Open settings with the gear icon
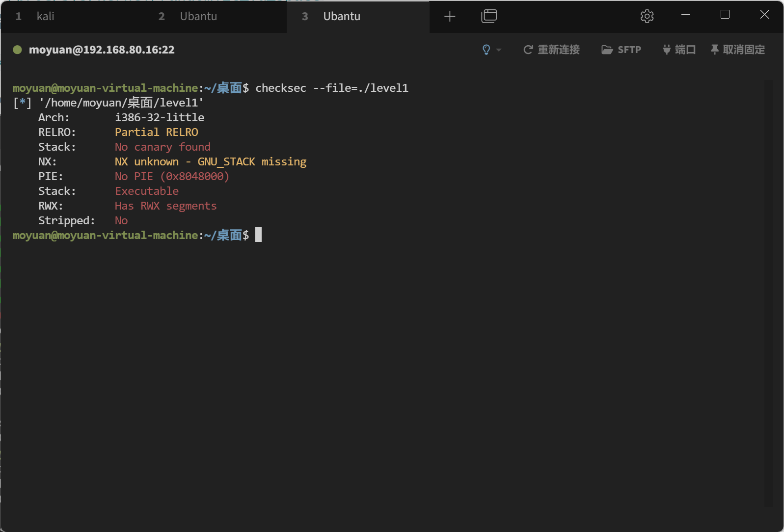The width and height of the screenshot is (784, 532). point(647,16)
